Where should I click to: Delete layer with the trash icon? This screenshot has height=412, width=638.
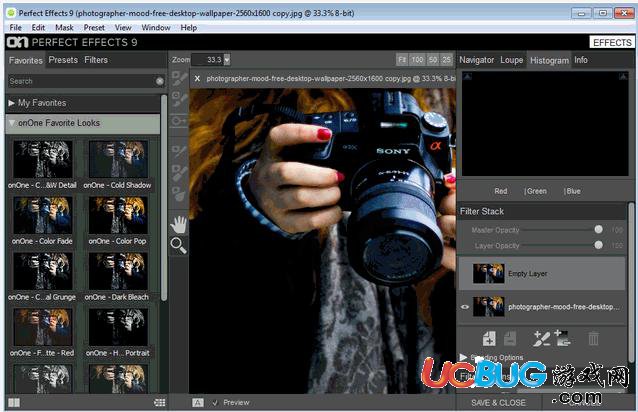[593, 338]
